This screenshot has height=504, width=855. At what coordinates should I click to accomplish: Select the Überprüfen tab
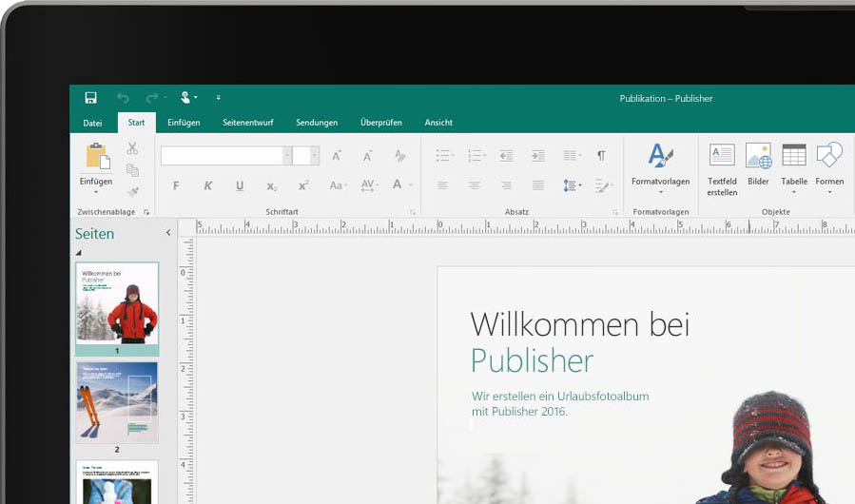pos(381,123)
